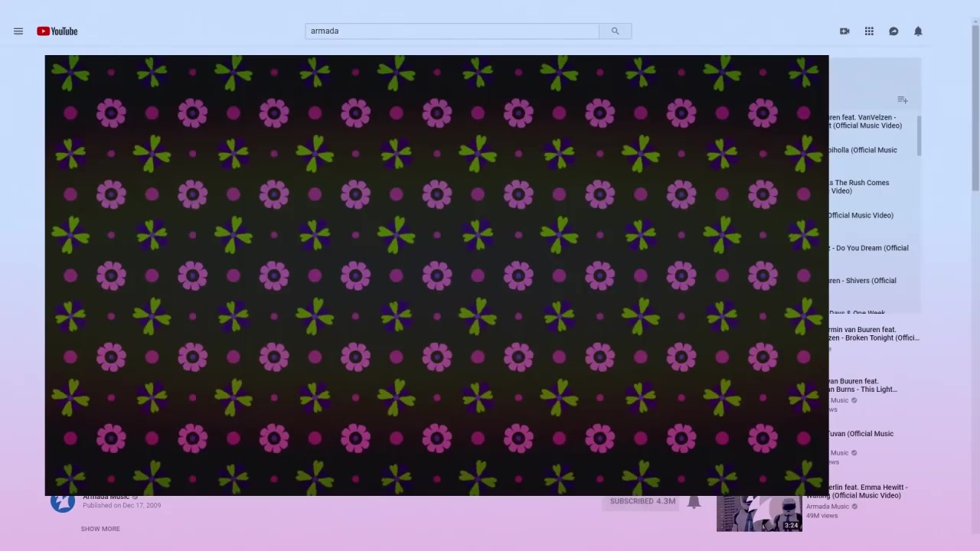The width and height of the screenshot is (980, 551).
Task: Open the create video camera icon
Action: pos(844,31)
